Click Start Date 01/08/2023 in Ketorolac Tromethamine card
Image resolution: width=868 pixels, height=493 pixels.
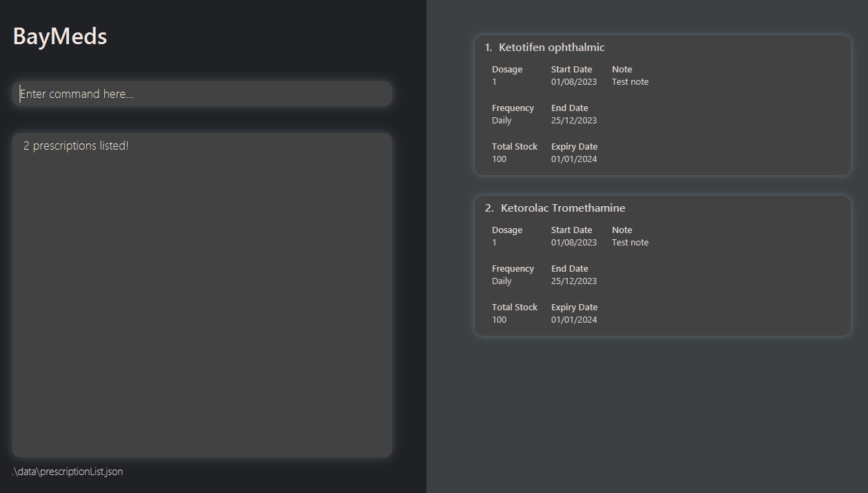[574, 243]
